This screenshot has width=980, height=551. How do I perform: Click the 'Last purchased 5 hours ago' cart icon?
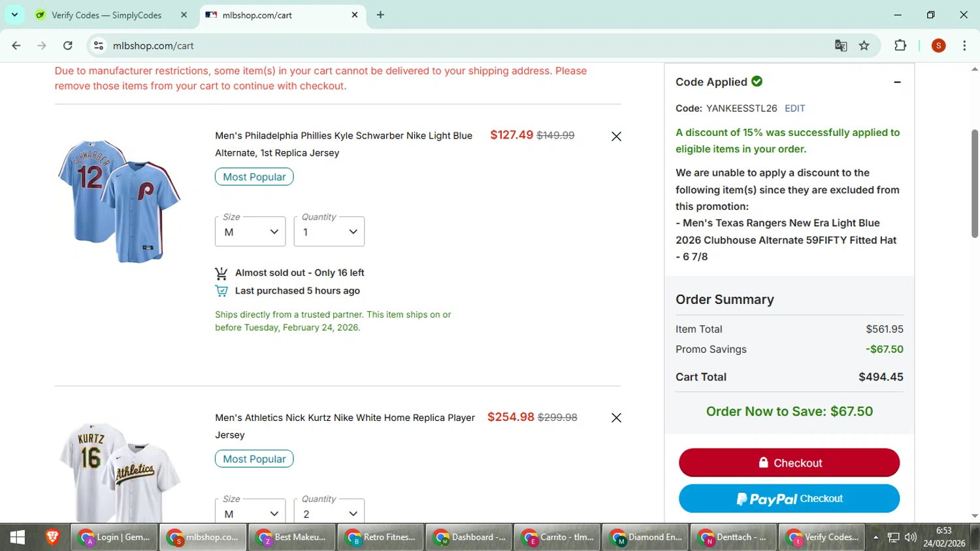221,291
